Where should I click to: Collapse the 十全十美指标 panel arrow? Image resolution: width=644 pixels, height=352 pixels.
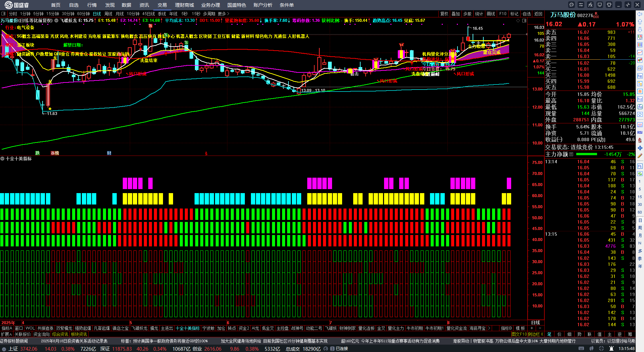click(x=2, y=159)
